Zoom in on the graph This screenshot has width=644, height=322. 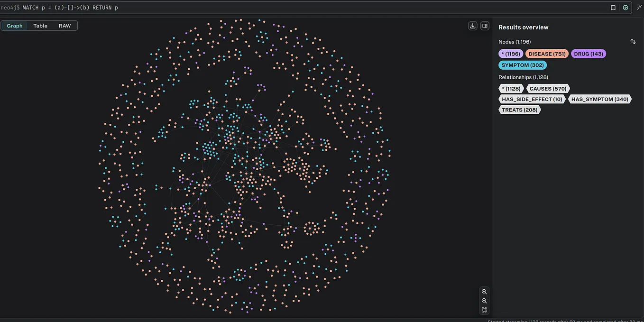[x=484, y=291]
